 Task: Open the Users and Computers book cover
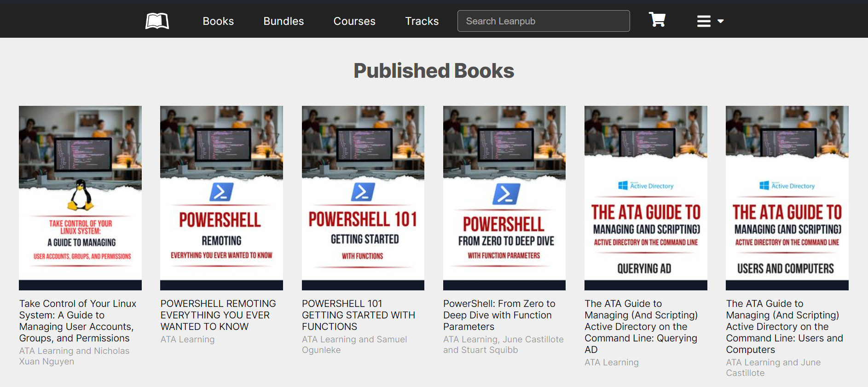[787, 198]
